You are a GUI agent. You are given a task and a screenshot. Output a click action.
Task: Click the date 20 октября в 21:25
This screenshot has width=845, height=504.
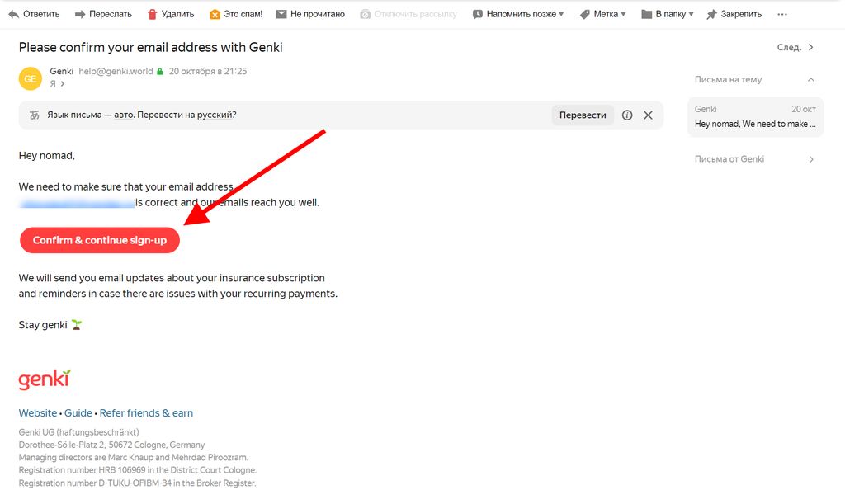pos(208,71)
